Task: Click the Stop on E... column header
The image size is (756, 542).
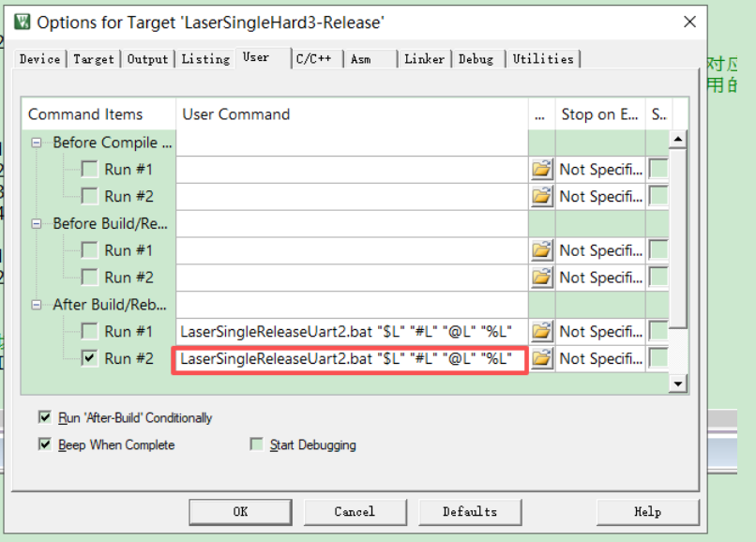Action: (x=600, y=114)
